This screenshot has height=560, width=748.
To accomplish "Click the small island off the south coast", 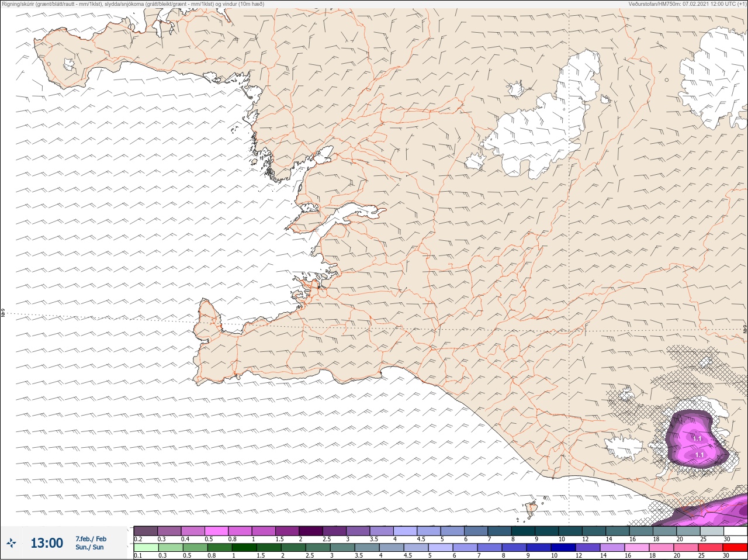I will (x=532, y=510).
